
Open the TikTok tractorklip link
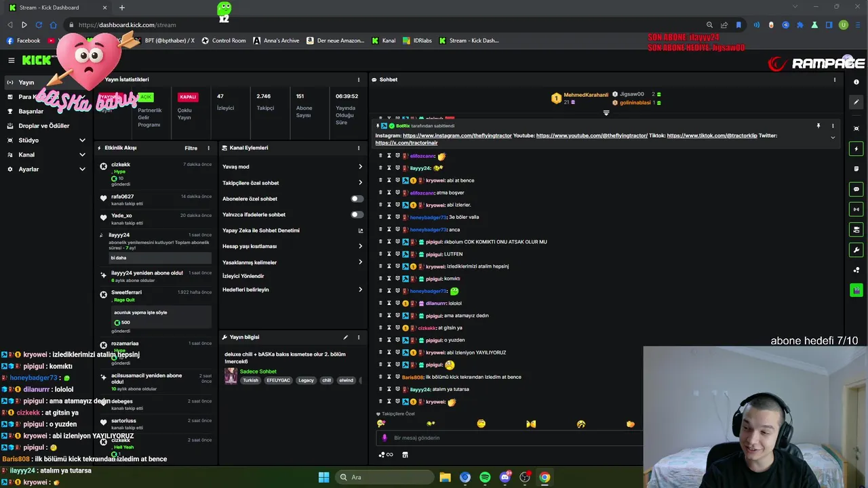pyautogui.click(x=712, y=136)
